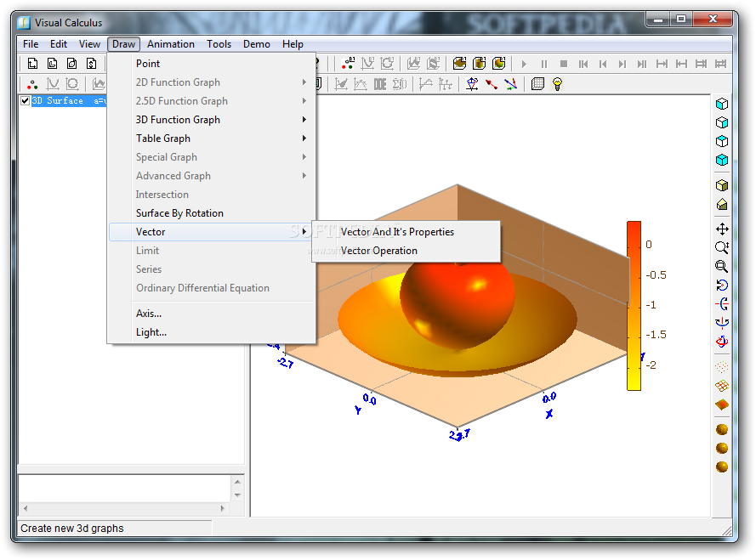Click the rotate about horizontal axis icon
Image resolution: width=756 pixels, height=560 pixels.
(x=722, y=304)
